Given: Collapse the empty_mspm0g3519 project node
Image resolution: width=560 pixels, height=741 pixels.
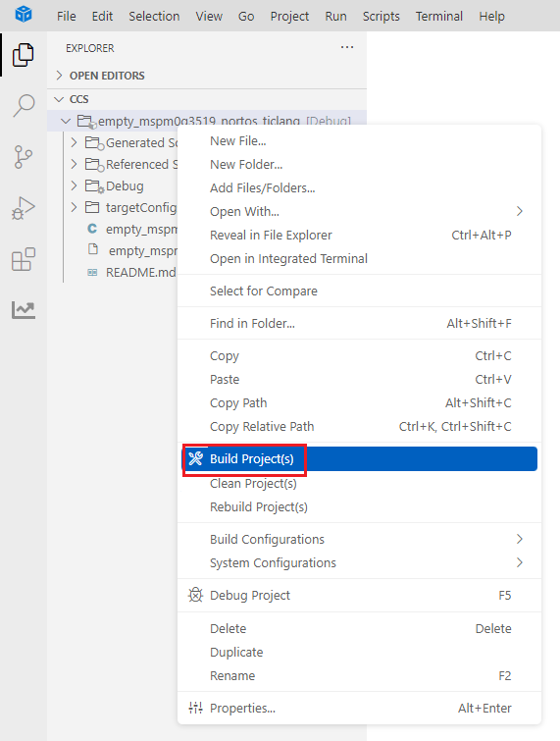Looking at the screenshot, I should coord(66,122).
